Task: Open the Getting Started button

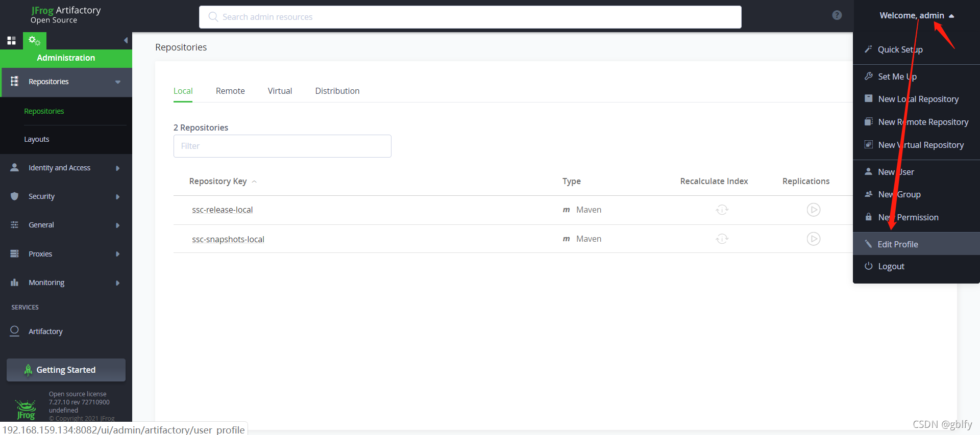Action: click(x=66, y=370)
